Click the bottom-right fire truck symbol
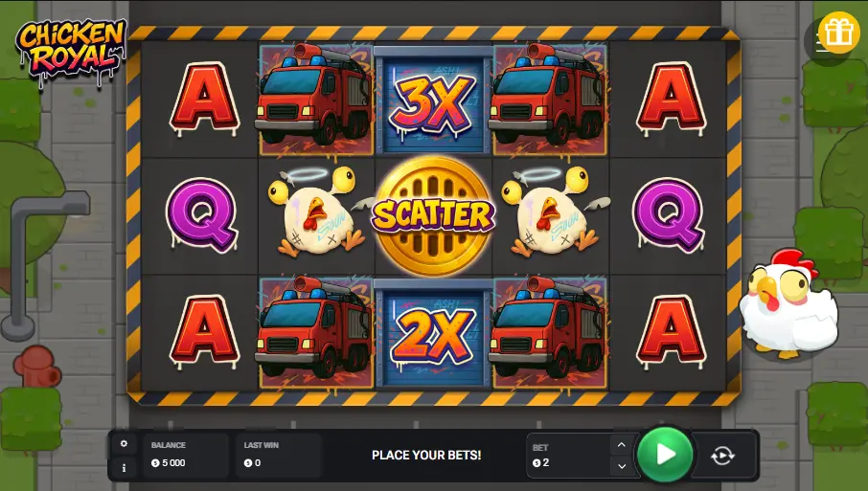This screenshot has height=491, width=868. [x=549, y=332]
